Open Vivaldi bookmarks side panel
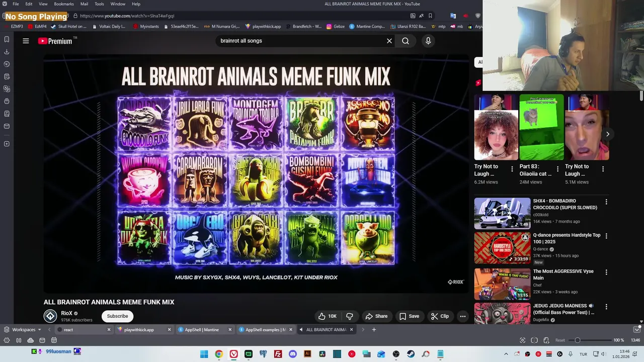The height and width of the screenshot is (362, 644). (7, 39)
